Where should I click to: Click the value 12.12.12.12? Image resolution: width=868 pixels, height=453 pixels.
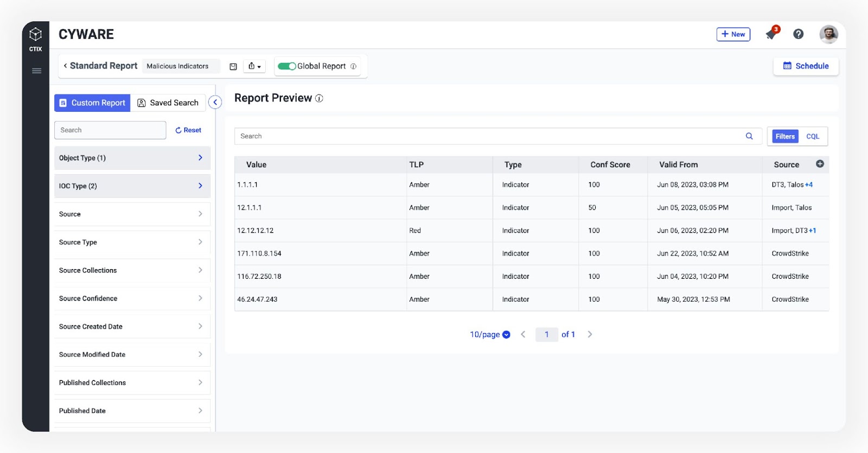pos(255,231)
